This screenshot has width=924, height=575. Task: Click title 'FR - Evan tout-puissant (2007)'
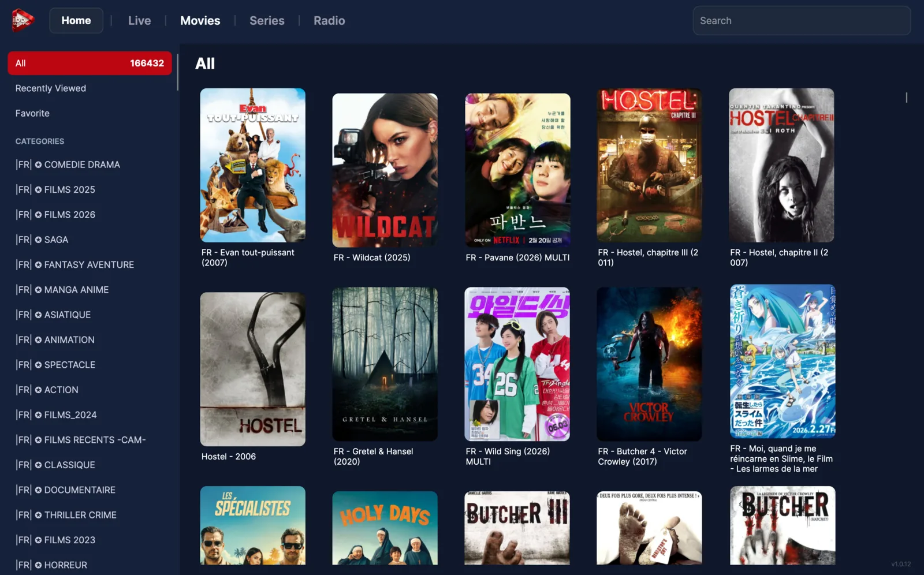248,257
